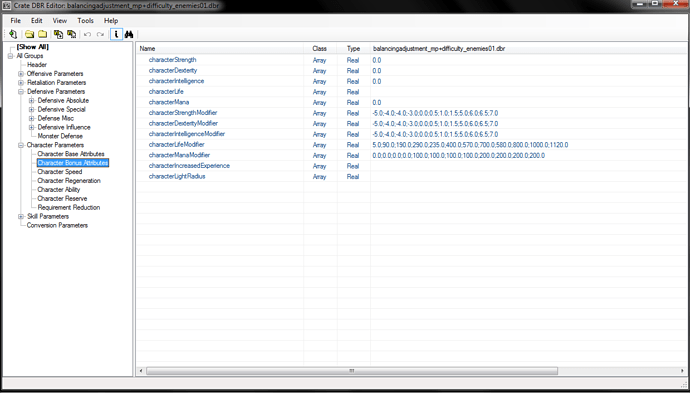Screen dimensions: 690x393
Task: Click the Type column header
Action: point(353,49)
